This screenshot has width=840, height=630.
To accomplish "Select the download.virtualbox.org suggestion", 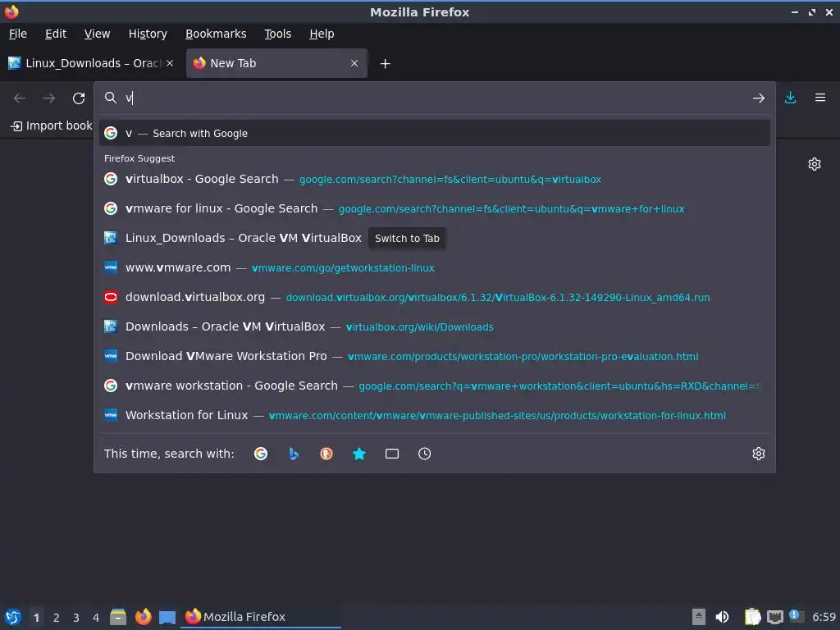I will (x=435, y=297).
